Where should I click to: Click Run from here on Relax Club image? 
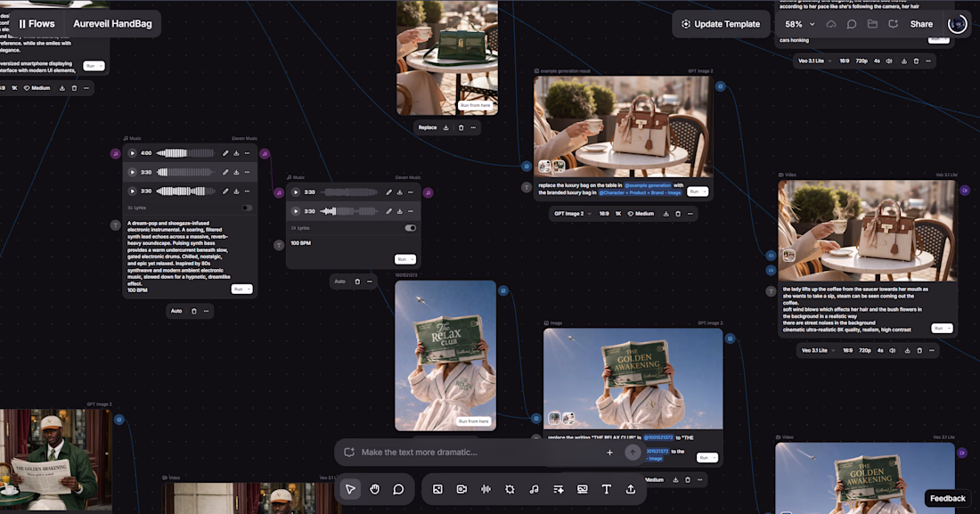(x=474, y=421)
